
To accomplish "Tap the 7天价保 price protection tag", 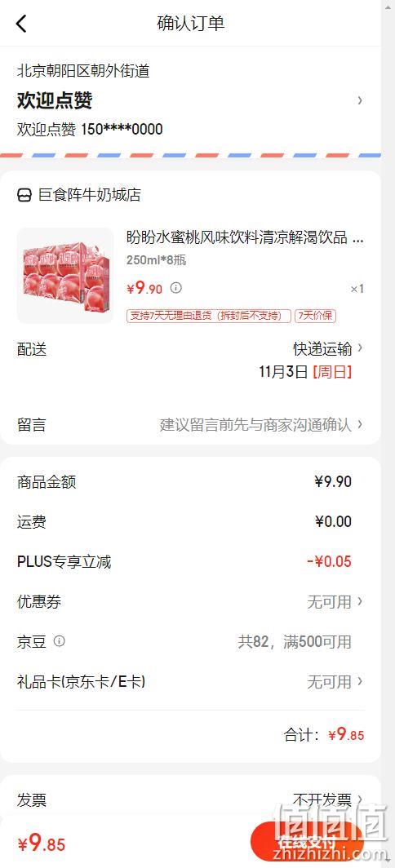I will tap(316, 316).
